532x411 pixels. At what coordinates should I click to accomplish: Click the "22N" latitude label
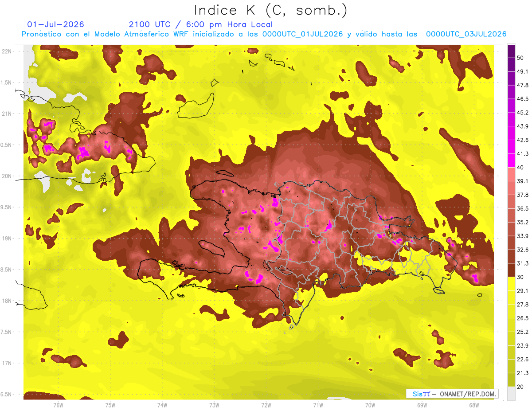click(8, 51)
